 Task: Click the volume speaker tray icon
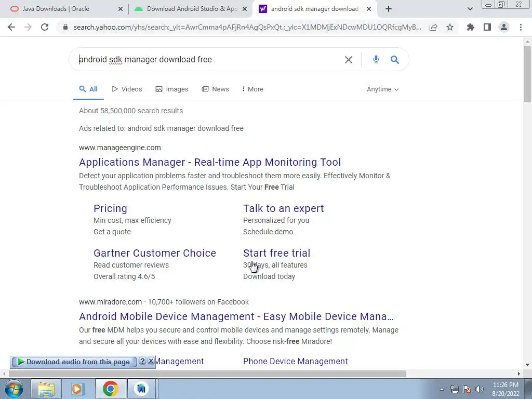(x=479, y=389)
